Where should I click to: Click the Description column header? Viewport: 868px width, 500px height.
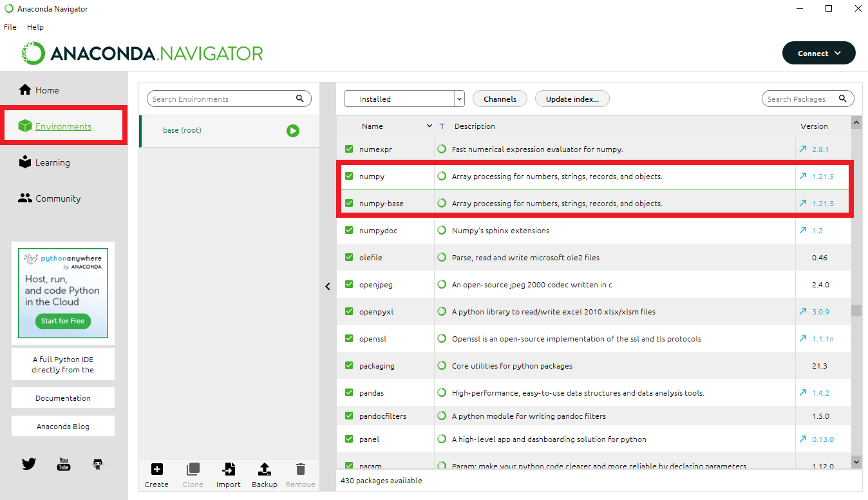[475, 126]
